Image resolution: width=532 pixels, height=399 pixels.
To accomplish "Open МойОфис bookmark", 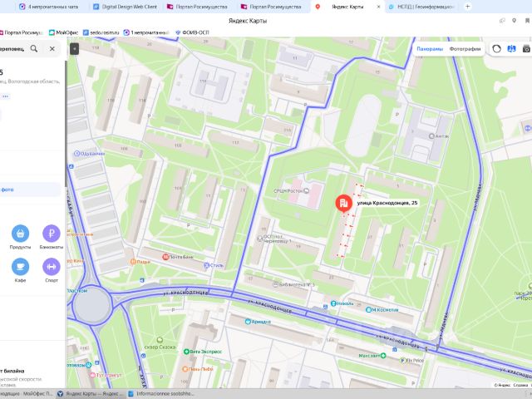I will coord(63,32).
